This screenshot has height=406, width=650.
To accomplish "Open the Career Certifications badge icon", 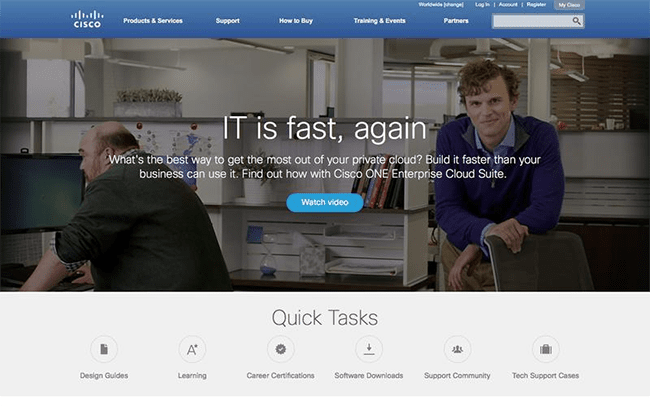I will pyautogui.click(x=281, y=349).
